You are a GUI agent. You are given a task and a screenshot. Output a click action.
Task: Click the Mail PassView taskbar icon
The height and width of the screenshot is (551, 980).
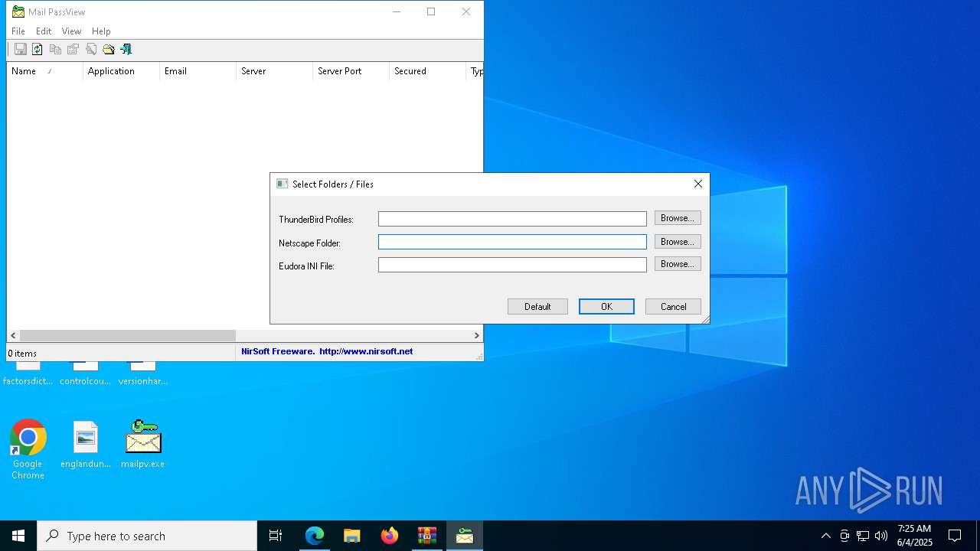pos(465,536)
